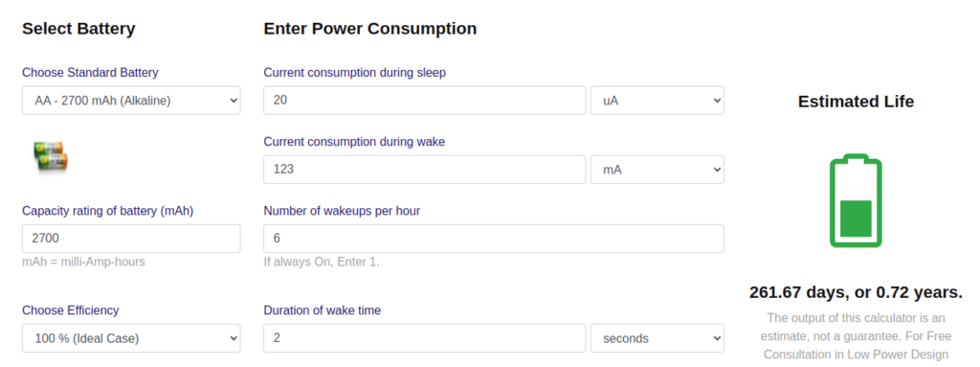Click the Current consumption during sleep label
The height and width of the screenshot is (367, 980).
coord(355,73)
